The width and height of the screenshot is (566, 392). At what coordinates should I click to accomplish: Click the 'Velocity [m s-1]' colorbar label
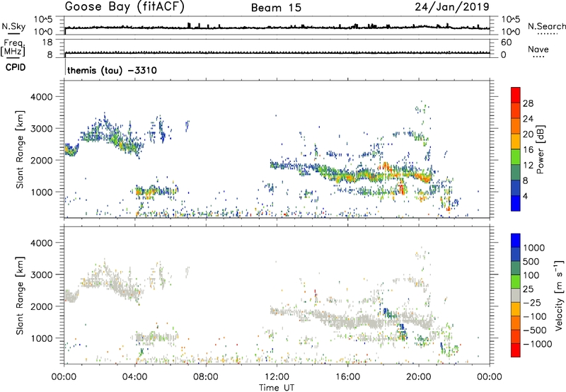click(559, 295)
